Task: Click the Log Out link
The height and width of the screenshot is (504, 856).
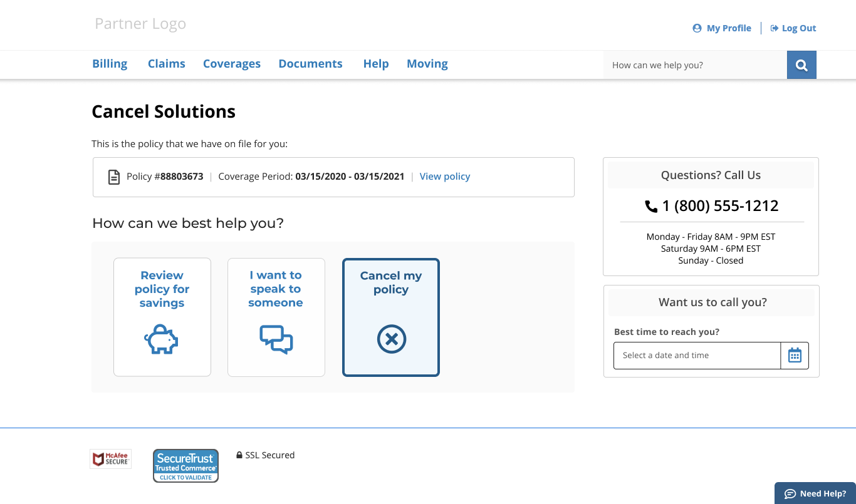Action: (799, 28)
